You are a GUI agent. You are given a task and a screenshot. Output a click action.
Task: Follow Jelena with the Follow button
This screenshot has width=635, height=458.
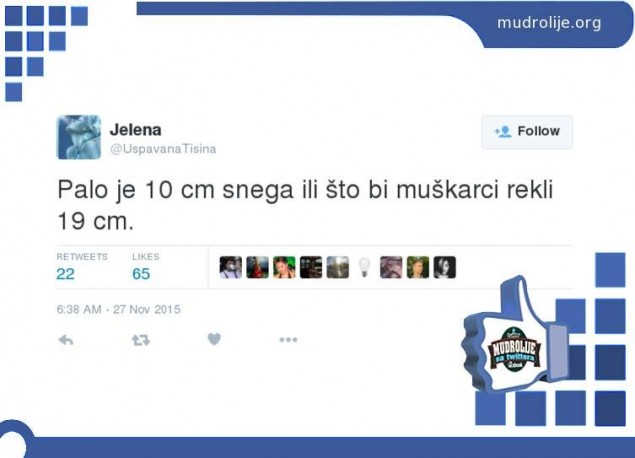527,132
